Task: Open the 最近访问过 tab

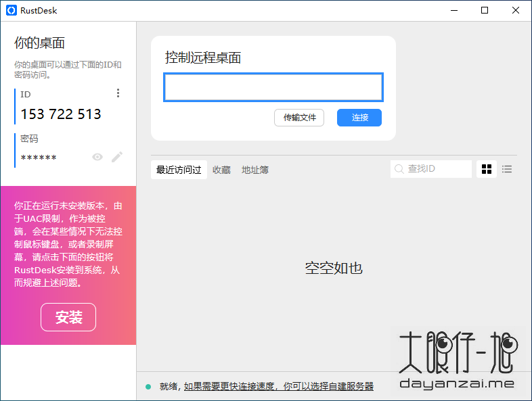Action: coord(179,170)
